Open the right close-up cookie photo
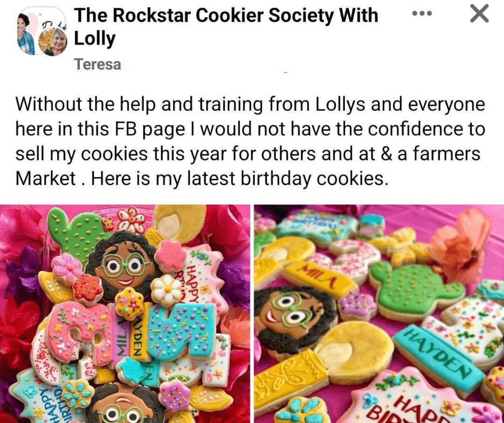This screenshot has width=504, height=423. point(379,313)
